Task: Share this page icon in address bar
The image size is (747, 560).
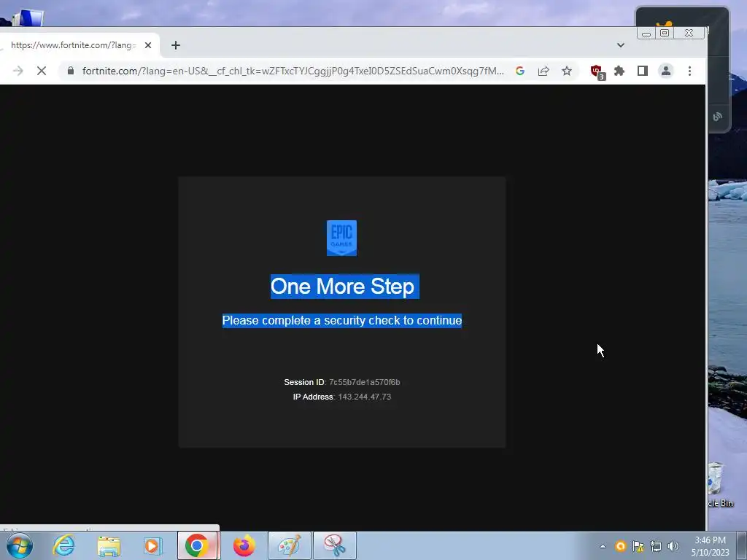Action: 543,71
